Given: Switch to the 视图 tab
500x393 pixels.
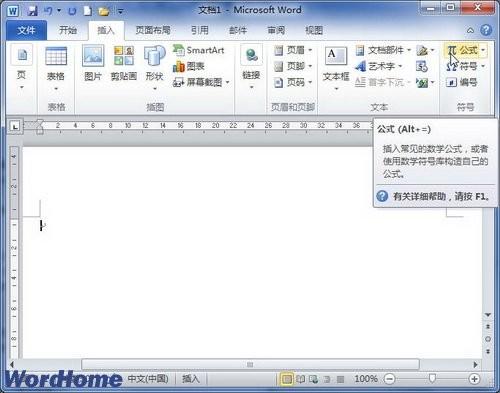Looking at the screenshot, I should [x=314, y=30].
